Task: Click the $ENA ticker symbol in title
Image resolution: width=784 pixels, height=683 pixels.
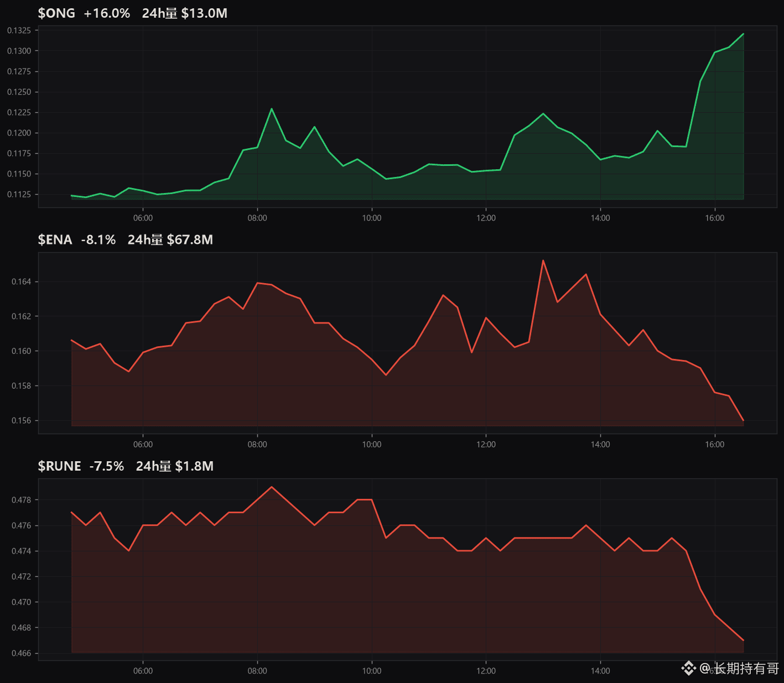Action: pyautogui.click(x=55, y=239)
